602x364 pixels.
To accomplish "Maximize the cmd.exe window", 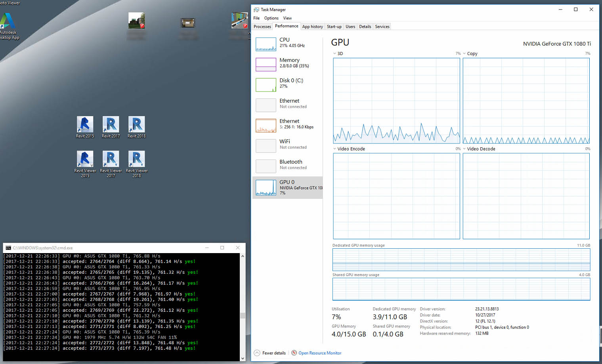I will pos(222,248).
